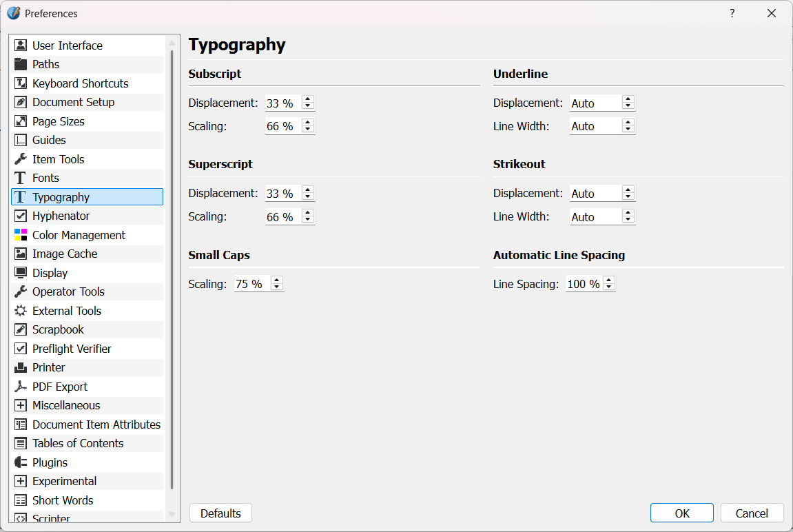Viewport: 793px width, 532px height.
Task: Select the Paths folder icon
Action: [x=21, y=64]
